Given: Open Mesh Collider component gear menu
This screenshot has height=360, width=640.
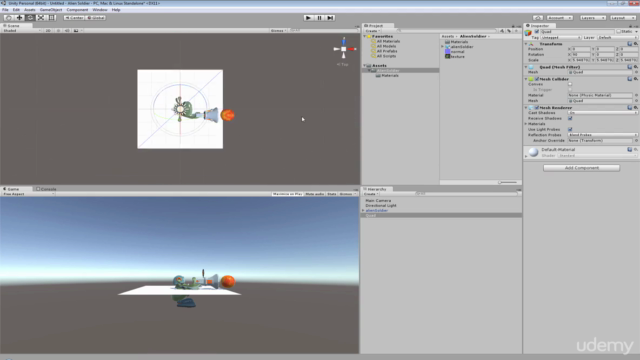Looking at the screenshot, I should coord(636,79).
